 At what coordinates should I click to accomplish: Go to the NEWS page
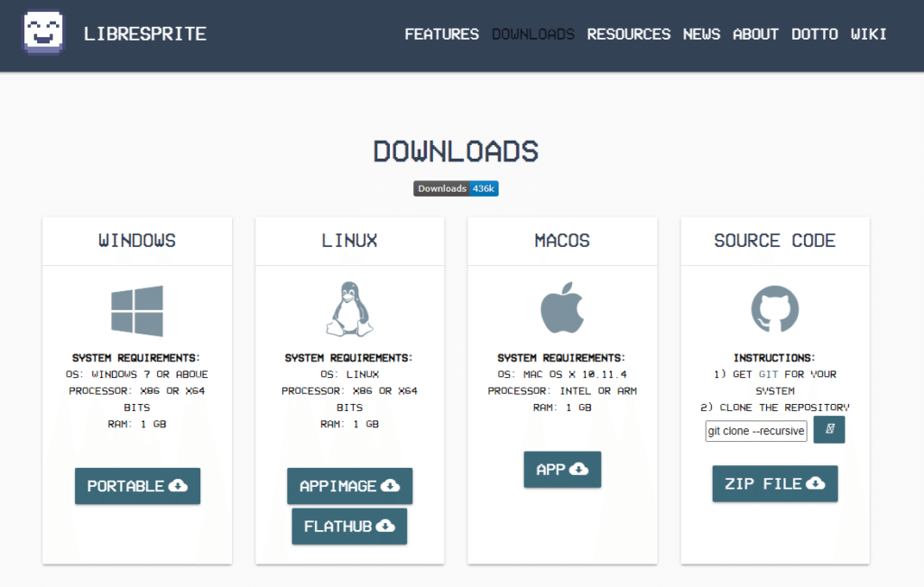click(x=701, y=34)
